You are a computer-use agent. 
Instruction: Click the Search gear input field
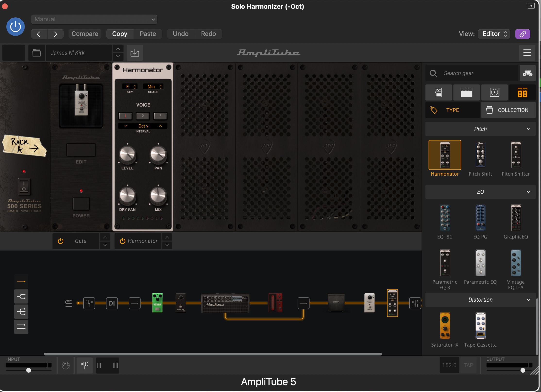click(x=472, y=73)
